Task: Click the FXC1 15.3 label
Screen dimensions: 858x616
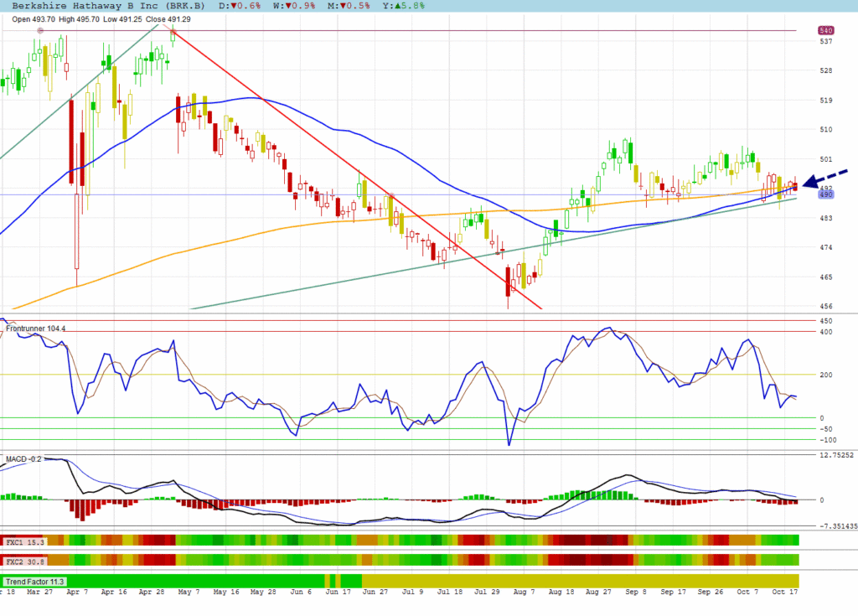Action: pyautogui.click(x=23, y=541)
